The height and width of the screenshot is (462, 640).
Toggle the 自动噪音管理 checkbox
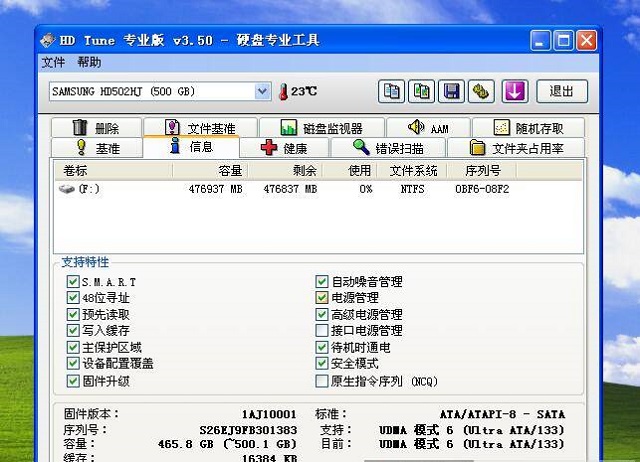pos(322,282)
